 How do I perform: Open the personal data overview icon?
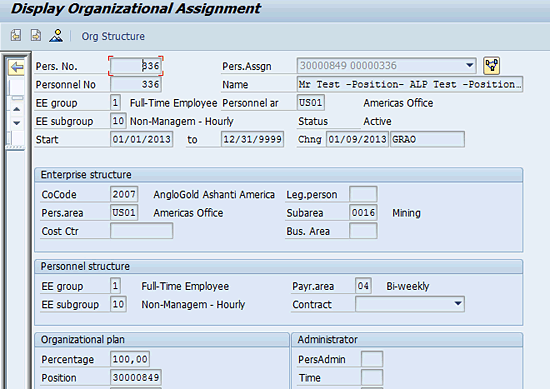(56, 35)
